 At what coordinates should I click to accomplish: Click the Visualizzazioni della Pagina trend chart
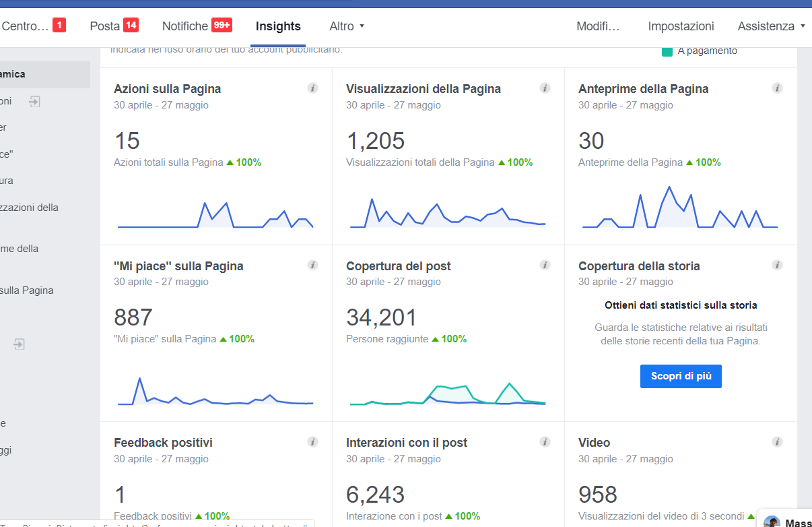click(448, 213)
